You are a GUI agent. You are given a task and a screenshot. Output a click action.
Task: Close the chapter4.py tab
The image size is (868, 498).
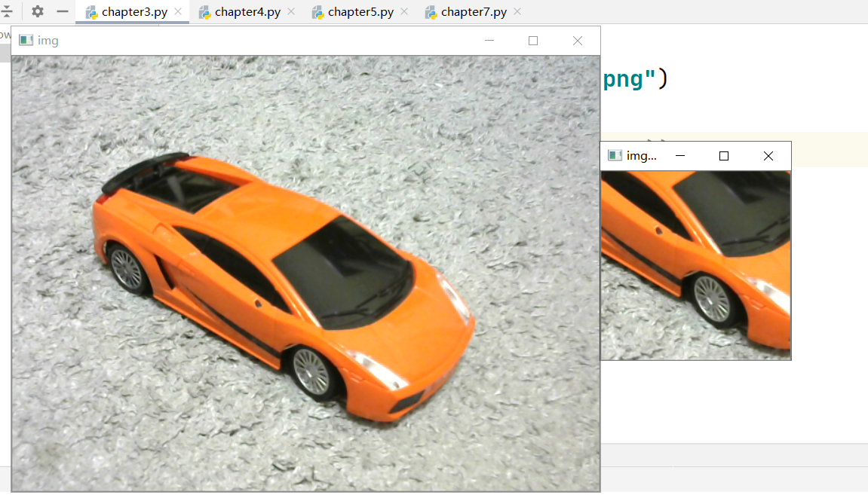pyautogui.click(x=291, y=11)
